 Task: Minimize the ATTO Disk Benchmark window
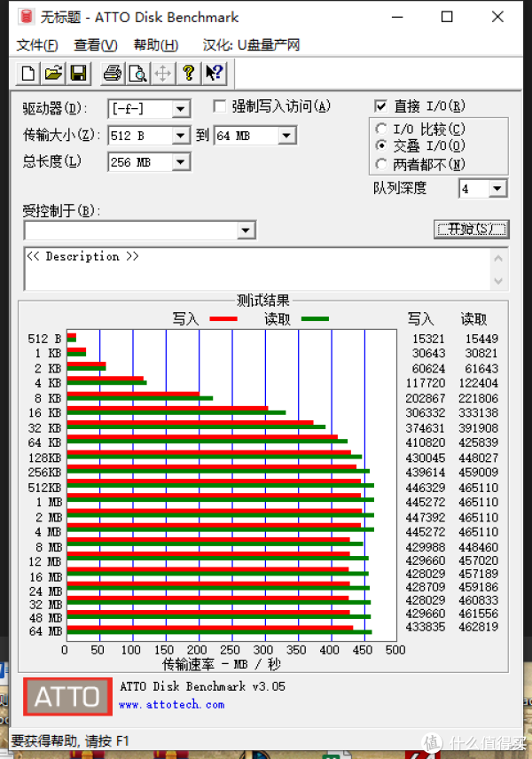point(397,17)
